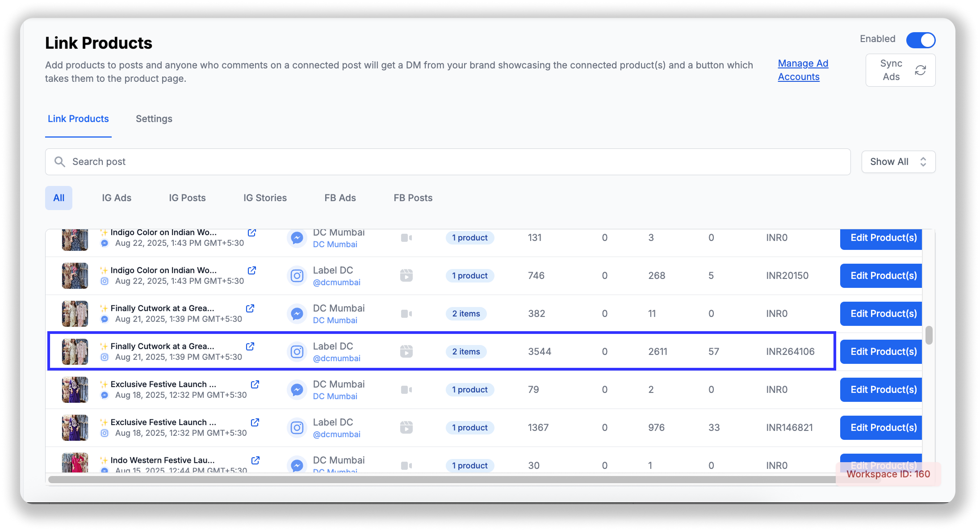Open external link for Indigo Color Instagram post
Image resolution: width=980 pixels, height=531 pixels.
click(x=252, y=270)
